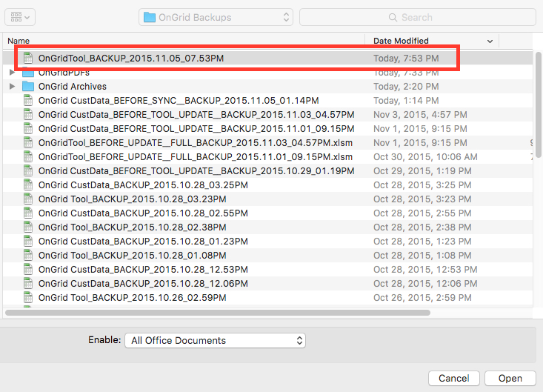Expand the OnGridPDFs folder disclosure triangle
This screenshot has height=392, width=543.
tap(12, 73)
